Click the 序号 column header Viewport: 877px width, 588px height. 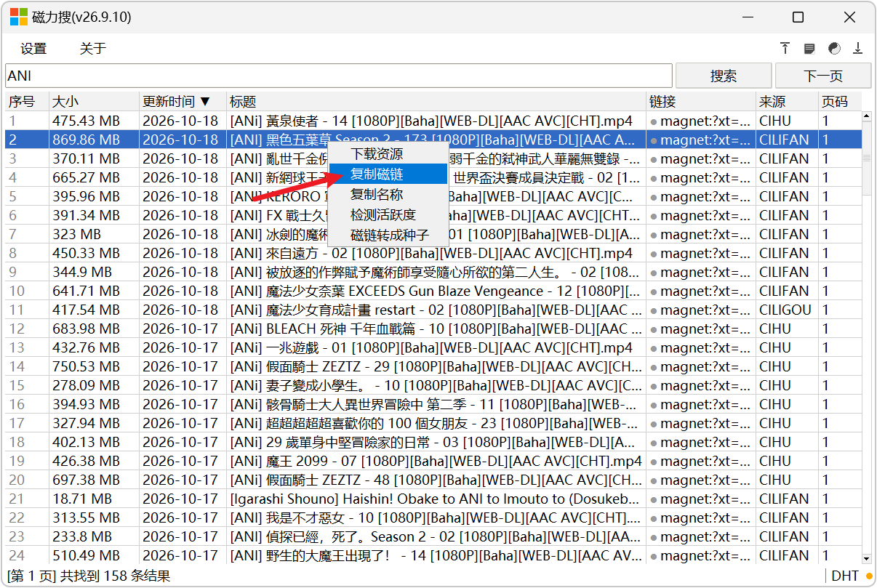27,102
